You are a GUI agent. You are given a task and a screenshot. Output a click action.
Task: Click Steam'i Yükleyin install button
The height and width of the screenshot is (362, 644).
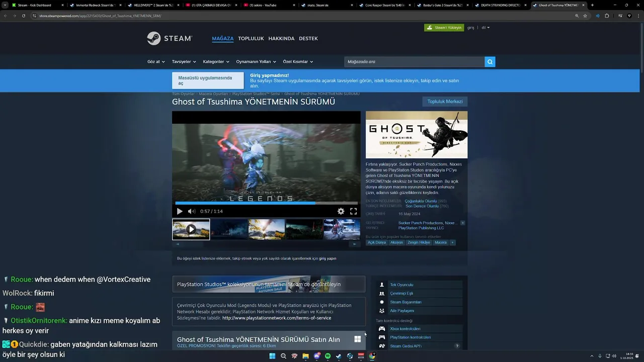(x=444, y=28)
